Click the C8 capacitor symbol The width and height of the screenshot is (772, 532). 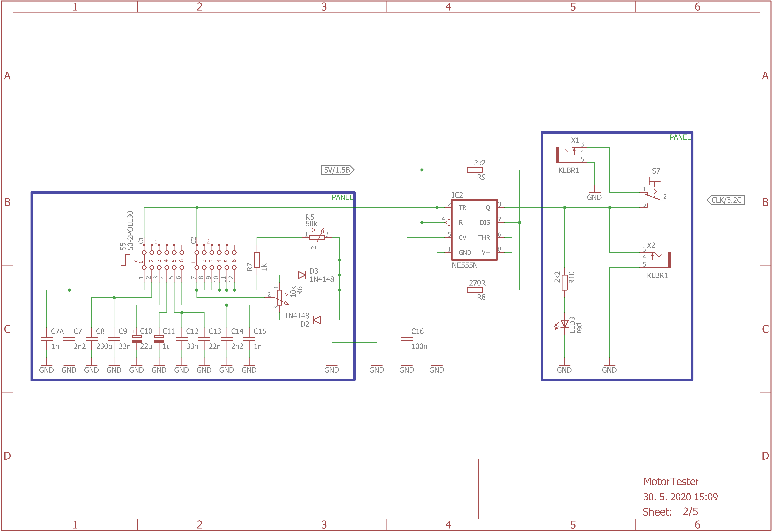pos(92,339)
